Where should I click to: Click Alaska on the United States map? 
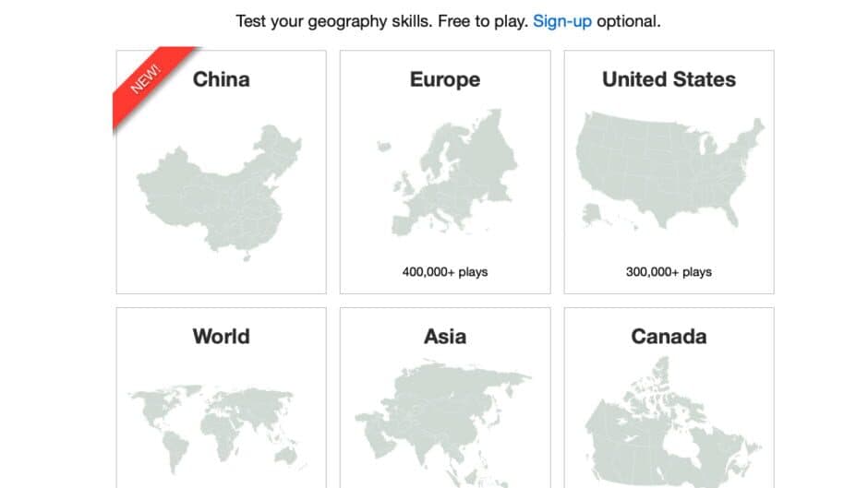(593, 215)
